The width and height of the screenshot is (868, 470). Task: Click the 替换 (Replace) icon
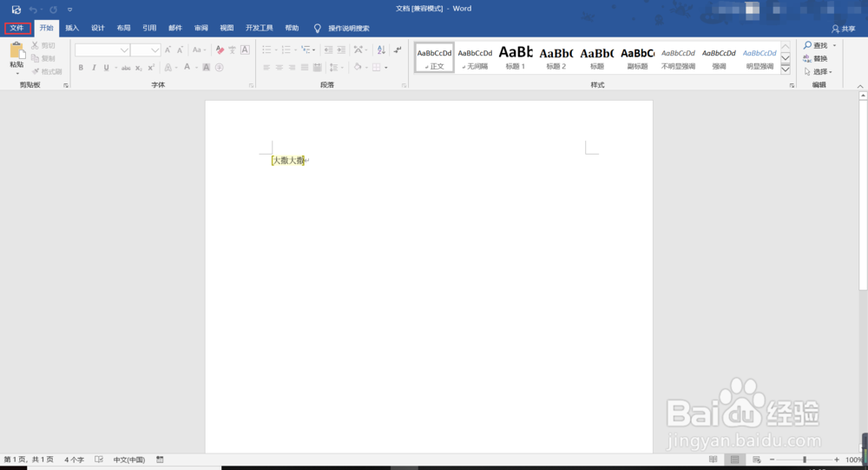[x=807, y=58]
